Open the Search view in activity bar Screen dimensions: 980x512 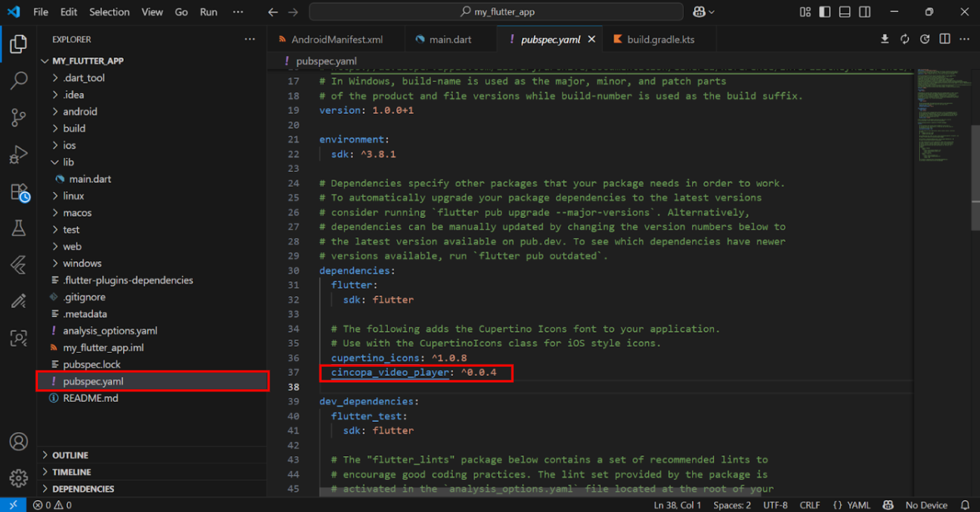tap(19, 80)
